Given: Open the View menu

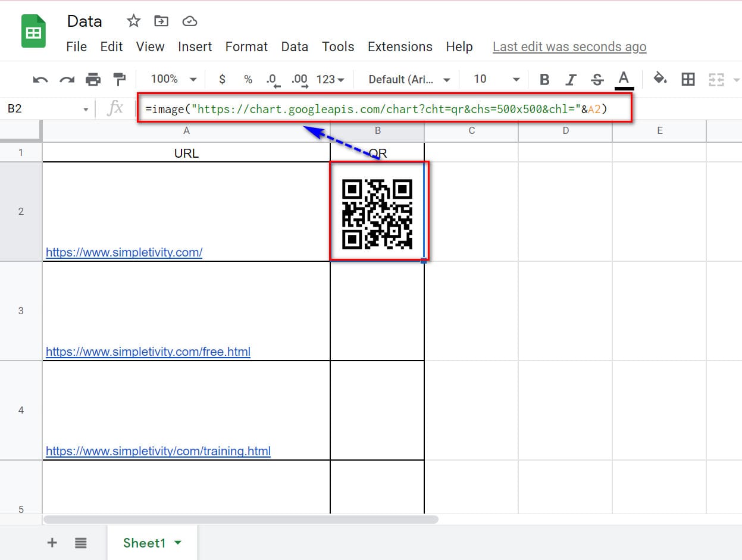Looking at the screenshot, I should click(150, 46).
